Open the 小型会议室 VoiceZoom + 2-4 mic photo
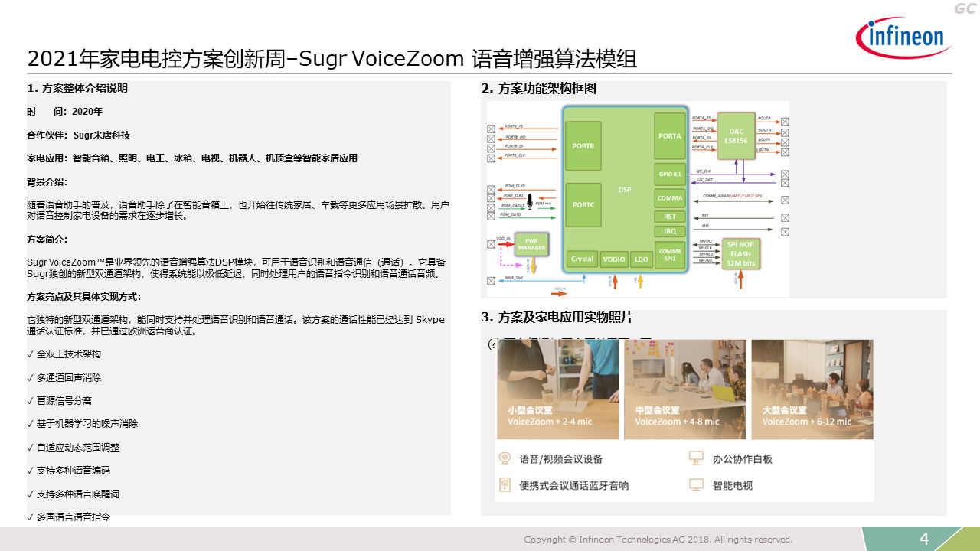The height and width of the screenshot is (551, 980). coord(557,390)
